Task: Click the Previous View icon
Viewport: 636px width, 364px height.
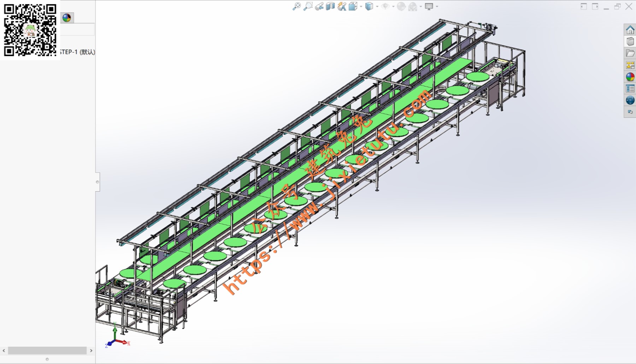Action: click(x=319, y=6)
